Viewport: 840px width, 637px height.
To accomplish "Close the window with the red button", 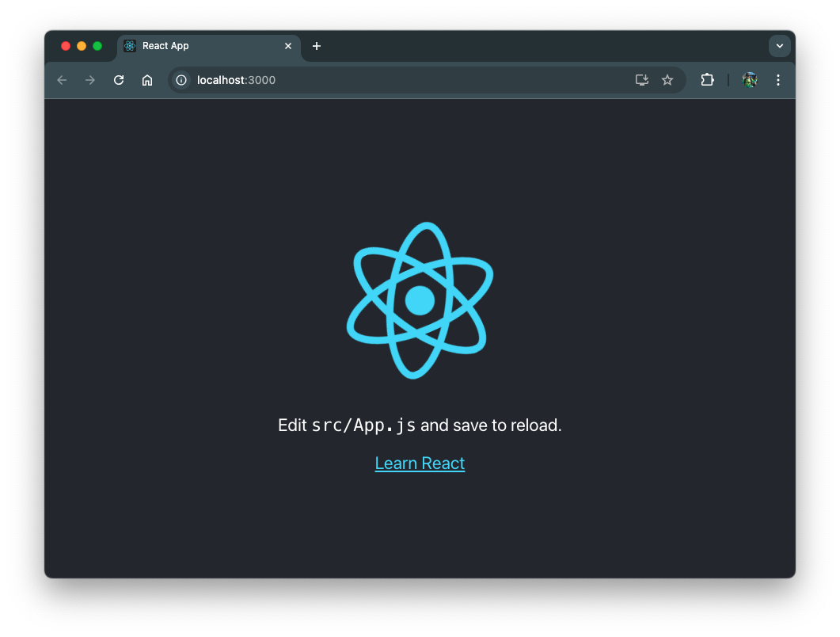I will (66, 46).
